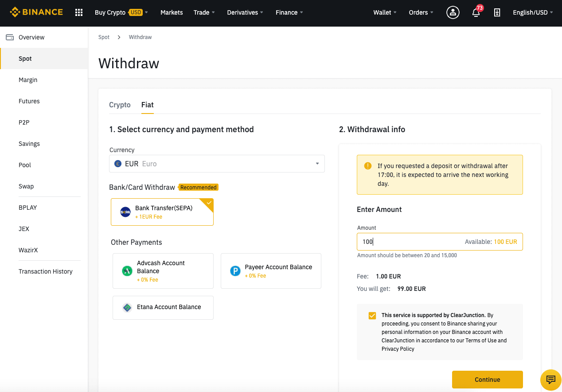Image resolution: width=562 pixels, height=392 pixels.
Task: Select Etana Account Balance payment option
Action: (x=163, y=308)
